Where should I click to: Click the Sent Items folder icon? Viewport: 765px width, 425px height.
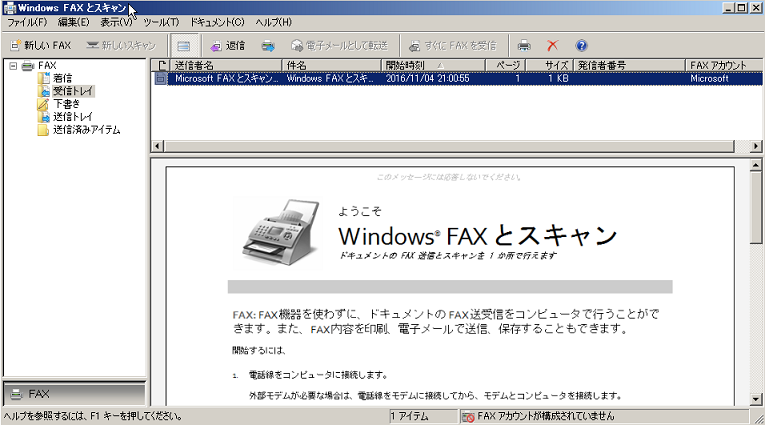pos(43,130)
